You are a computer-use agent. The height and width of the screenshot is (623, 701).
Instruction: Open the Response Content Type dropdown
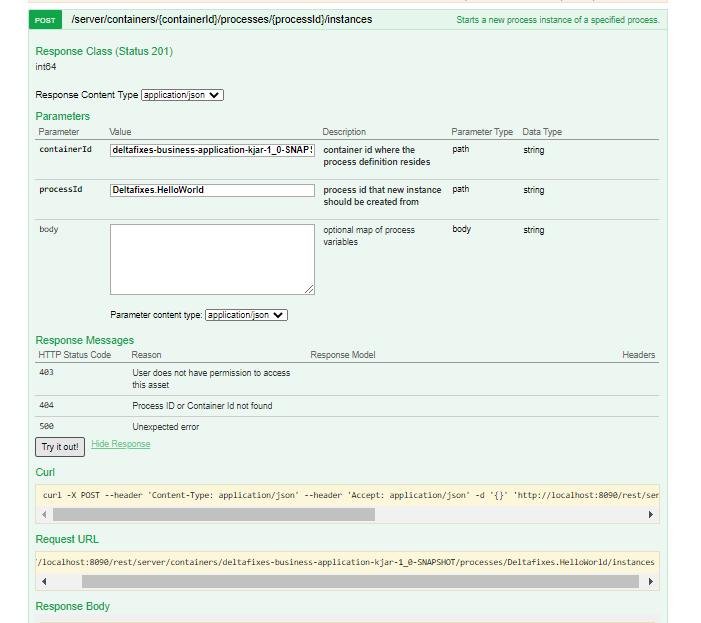point(182,95)
